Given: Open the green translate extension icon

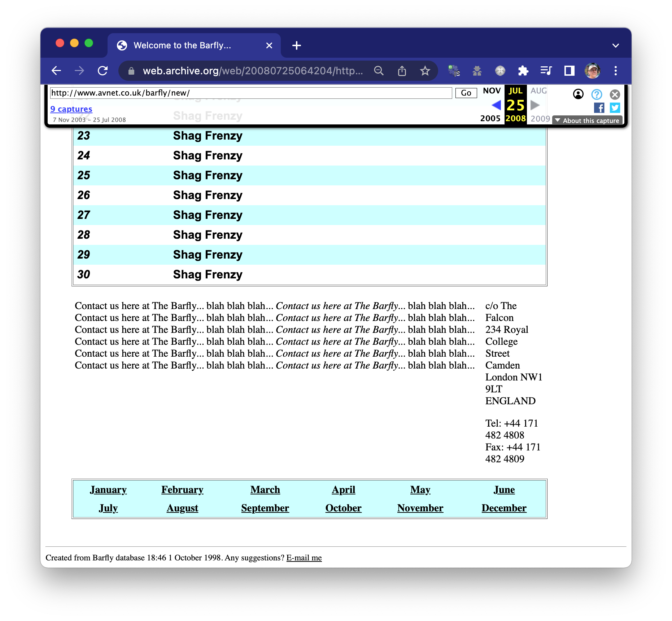Looking at the screenshot, I should [454, 71].
